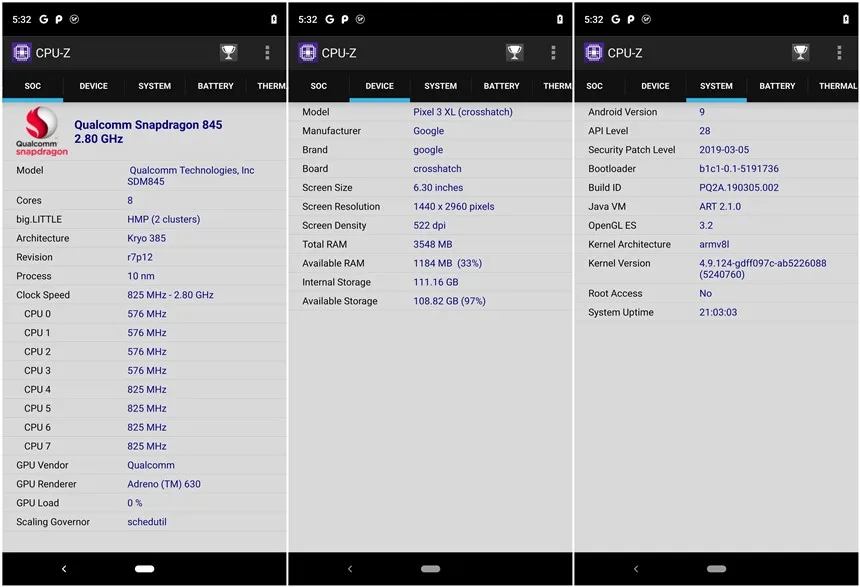Click 'Qualcomm Technologies, Inc SDM845' model value
Image resolution: width=860 pixels, height=587 pixels.
(191, 176)
